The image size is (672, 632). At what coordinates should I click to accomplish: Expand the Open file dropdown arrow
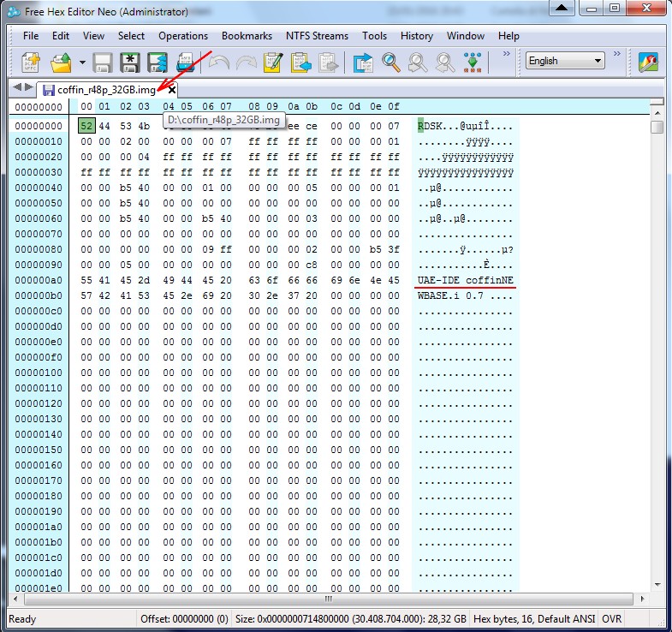point(82,62)
